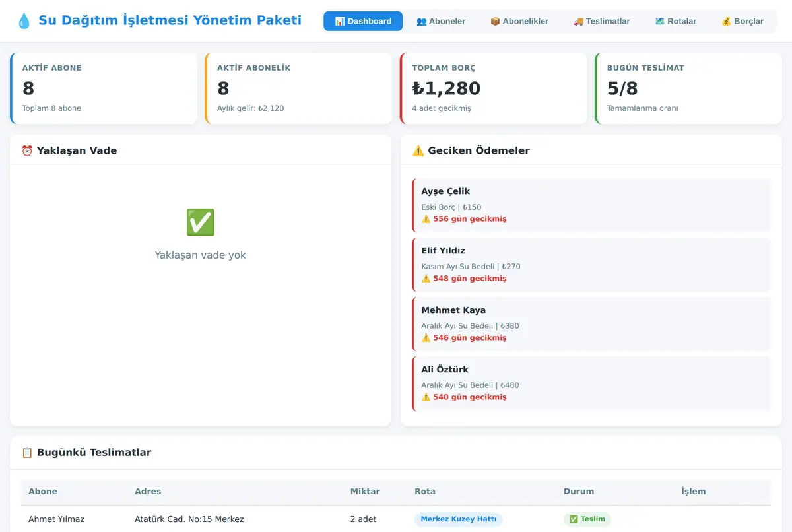Click the Durum column header
The width and height of the screenshot is (792, 532).
[x=579, y=492]
